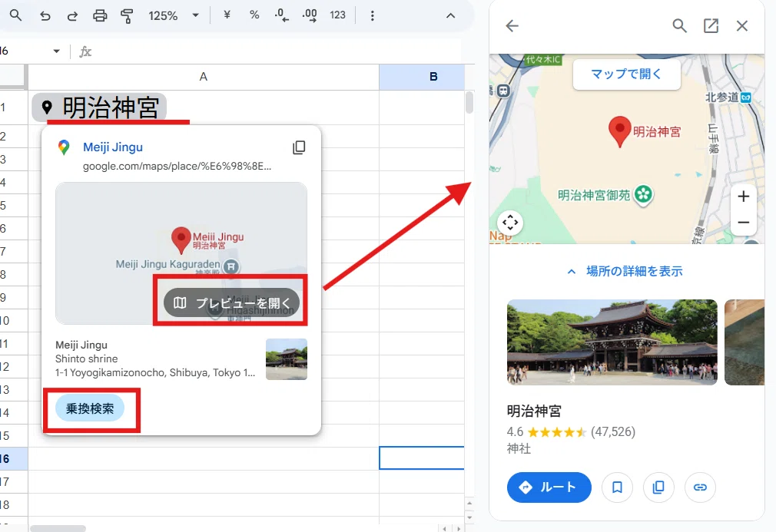Zoom in on the map

743,197
